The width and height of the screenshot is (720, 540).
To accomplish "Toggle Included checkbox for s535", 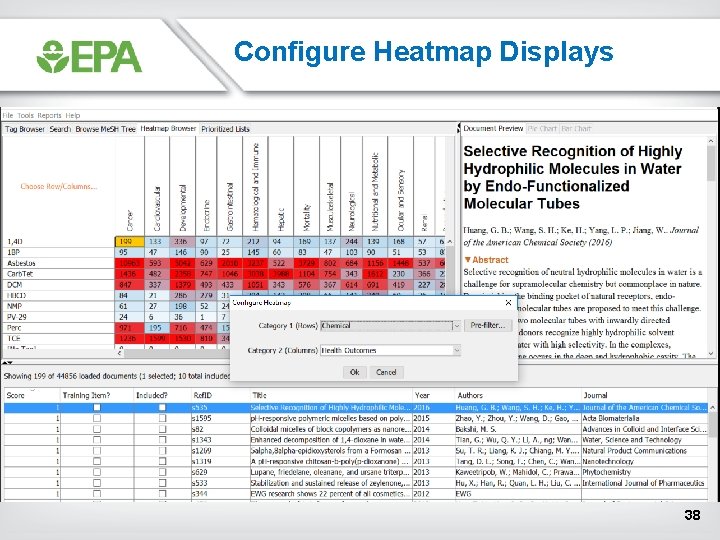I will click(162, 407).
